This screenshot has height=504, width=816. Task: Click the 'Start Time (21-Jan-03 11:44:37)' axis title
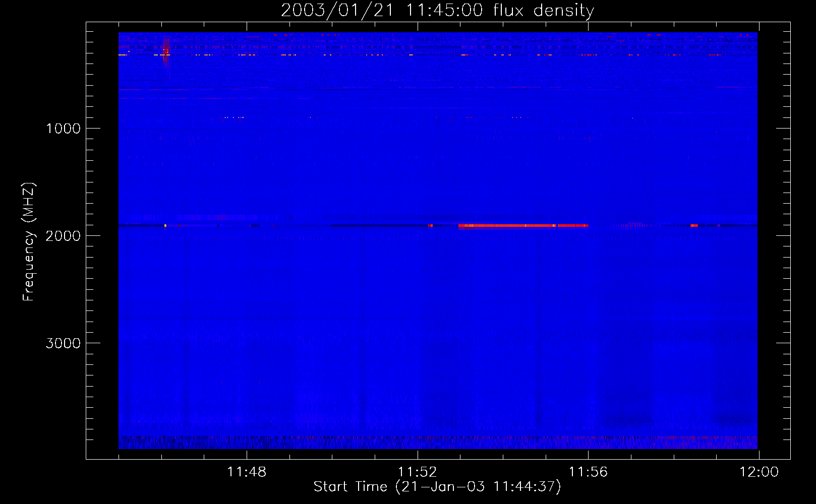(437, 487)
